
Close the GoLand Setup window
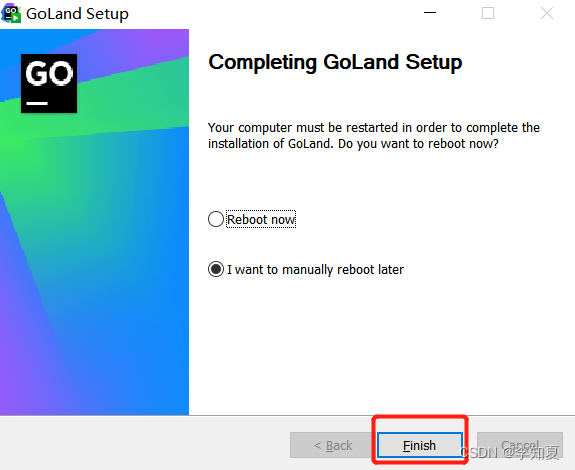point(547,13)
